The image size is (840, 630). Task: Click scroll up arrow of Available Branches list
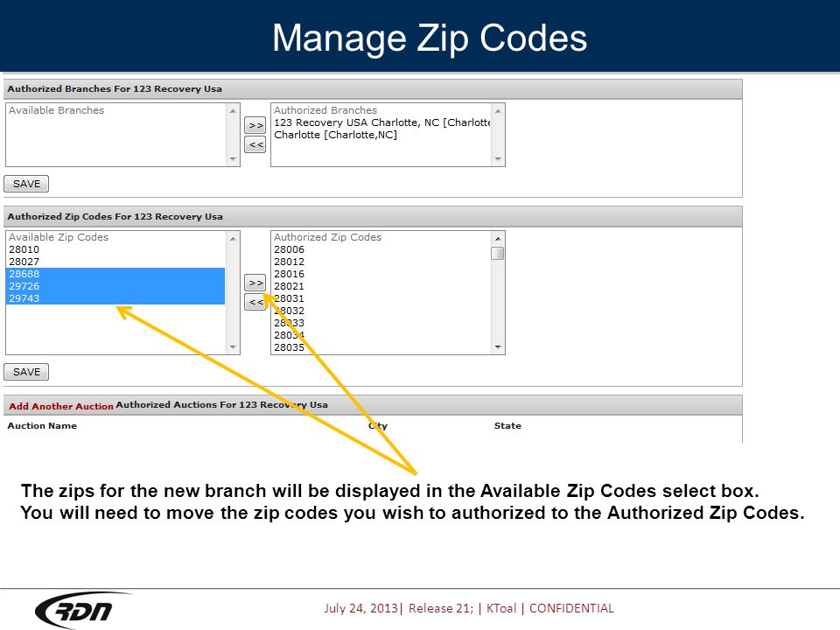(x=233, y=111)
